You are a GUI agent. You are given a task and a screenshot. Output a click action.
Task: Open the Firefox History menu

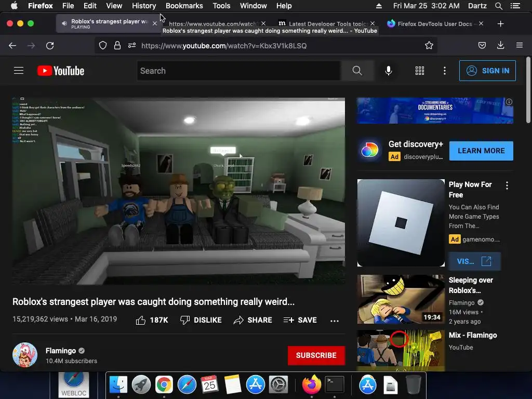[144, 6]
